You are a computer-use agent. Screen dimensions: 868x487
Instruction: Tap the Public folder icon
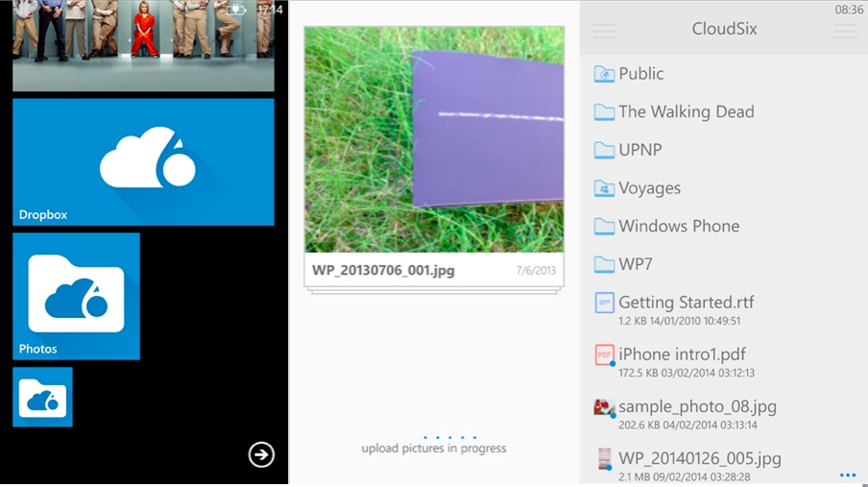(x=604, y=74)
